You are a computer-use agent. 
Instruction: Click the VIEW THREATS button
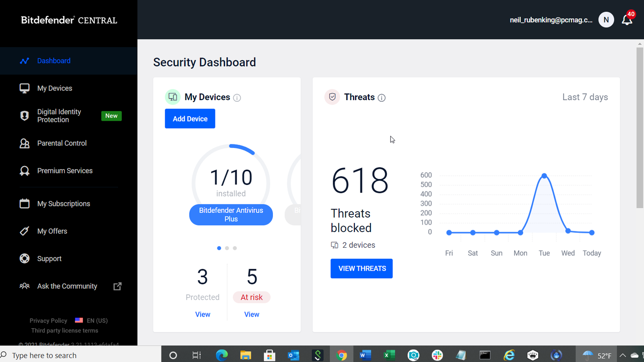point(361,268)
